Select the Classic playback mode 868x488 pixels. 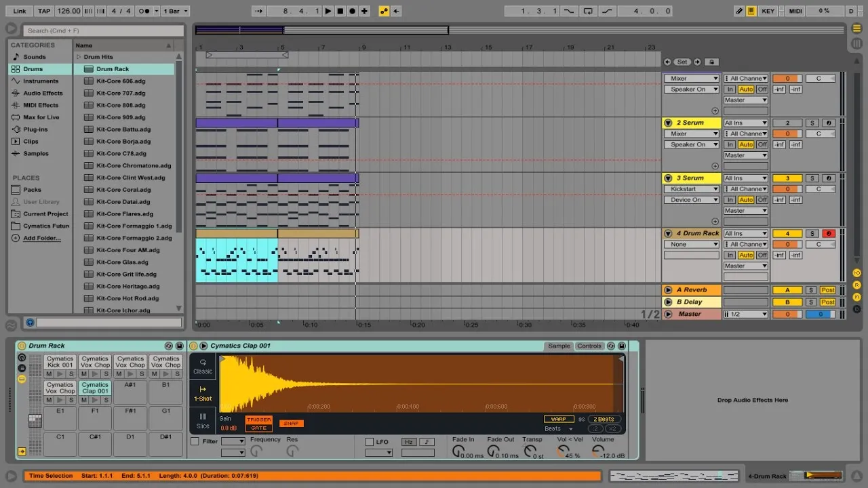tap(203, 367)
